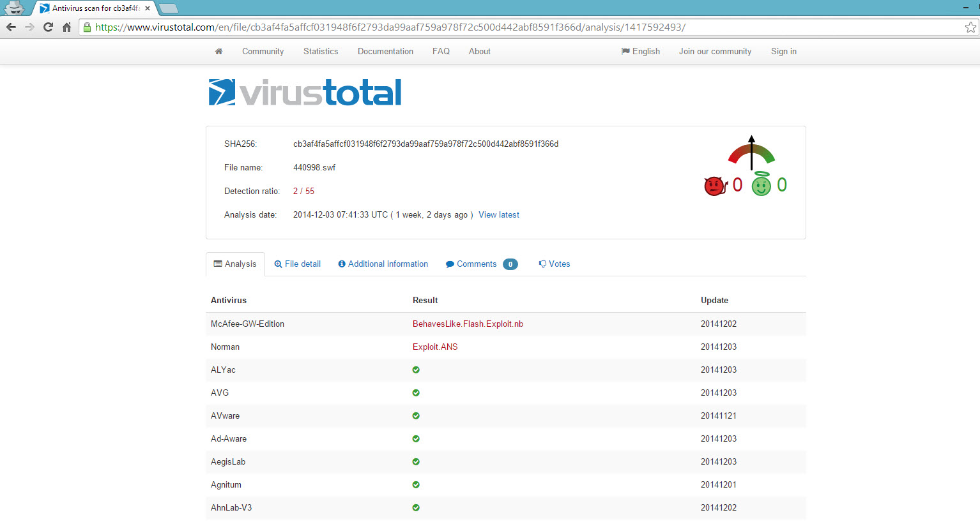Click AVware update date 20141121
980x524 pixels.
719,415
